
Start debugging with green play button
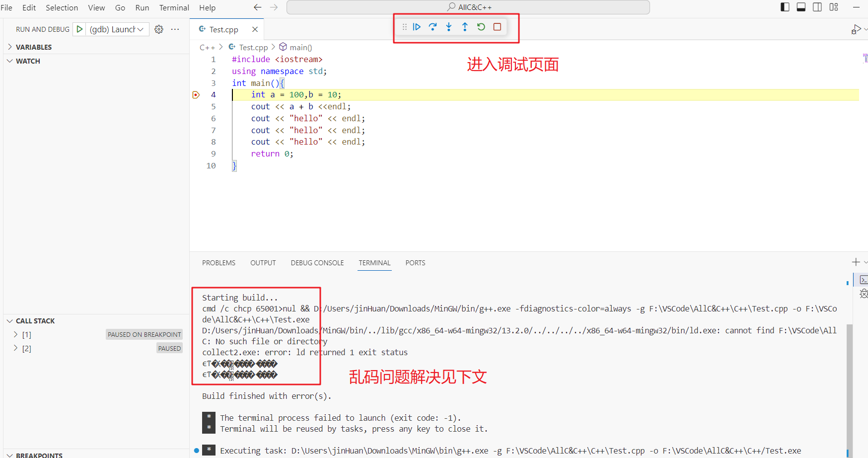(x=79, y=29)
